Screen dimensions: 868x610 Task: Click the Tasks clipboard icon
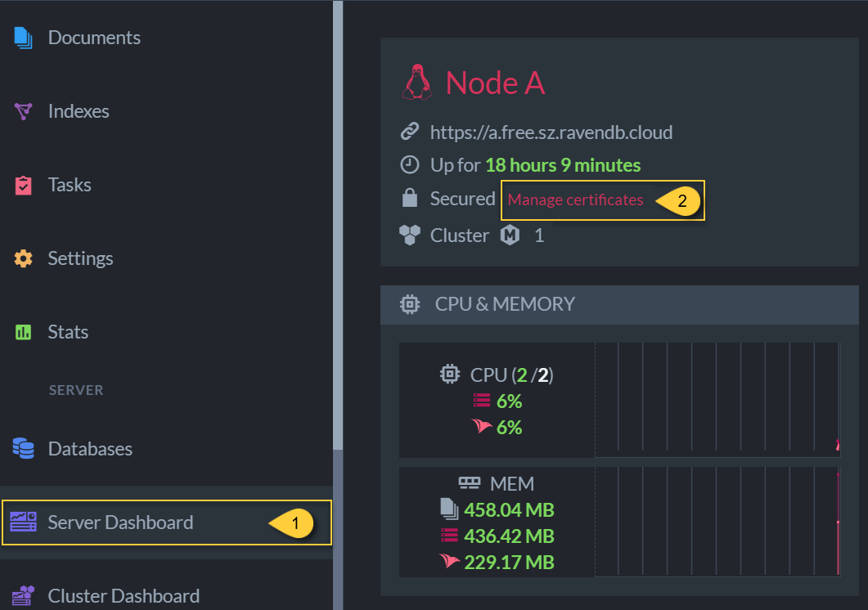23,185
